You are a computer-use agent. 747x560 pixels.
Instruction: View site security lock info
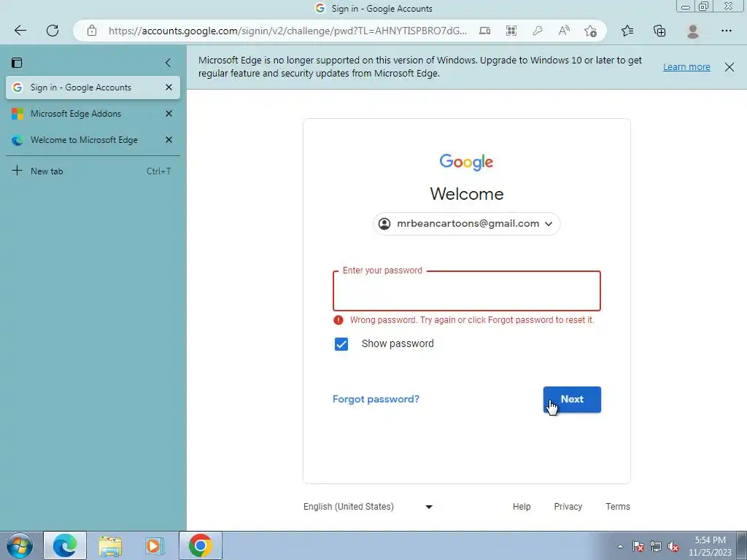pyautogui.click(x=92, y=31)
